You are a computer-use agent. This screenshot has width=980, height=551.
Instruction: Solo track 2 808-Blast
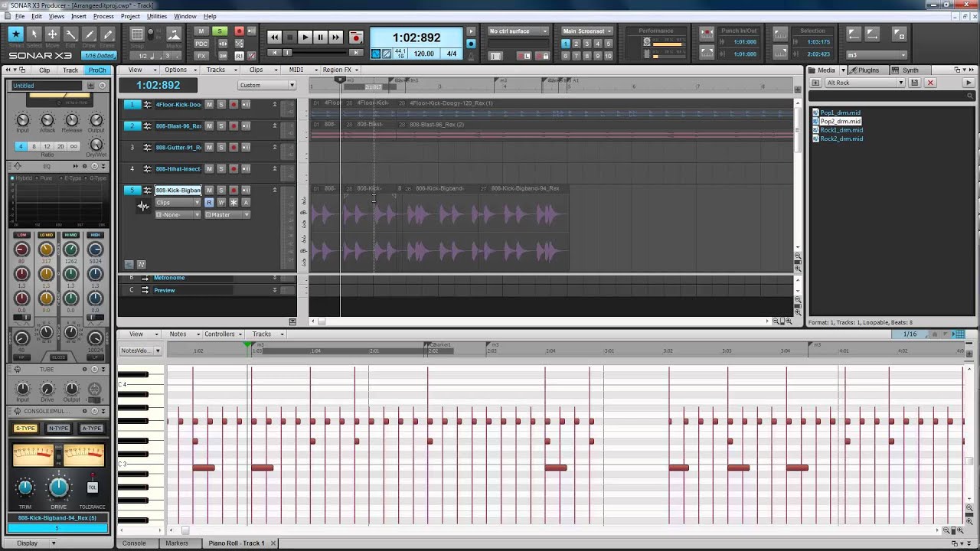click(221, 126)
